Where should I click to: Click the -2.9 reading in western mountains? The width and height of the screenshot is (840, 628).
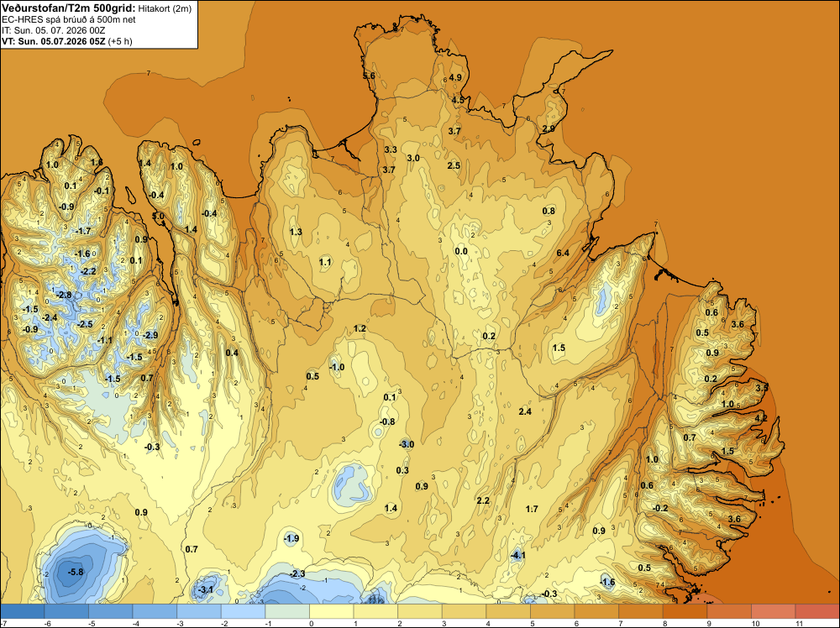click(150, 335)
